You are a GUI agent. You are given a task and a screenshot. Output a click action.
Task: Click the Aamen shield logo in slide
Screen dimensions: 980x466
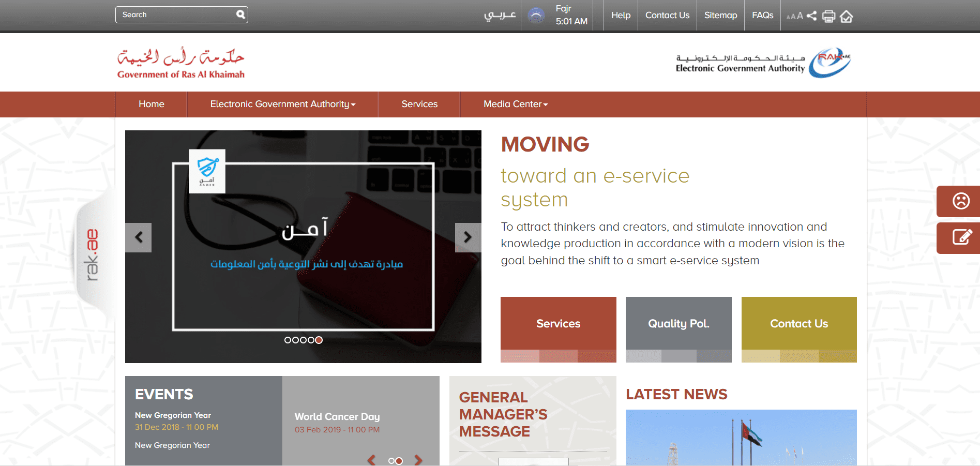coord(207,171)
